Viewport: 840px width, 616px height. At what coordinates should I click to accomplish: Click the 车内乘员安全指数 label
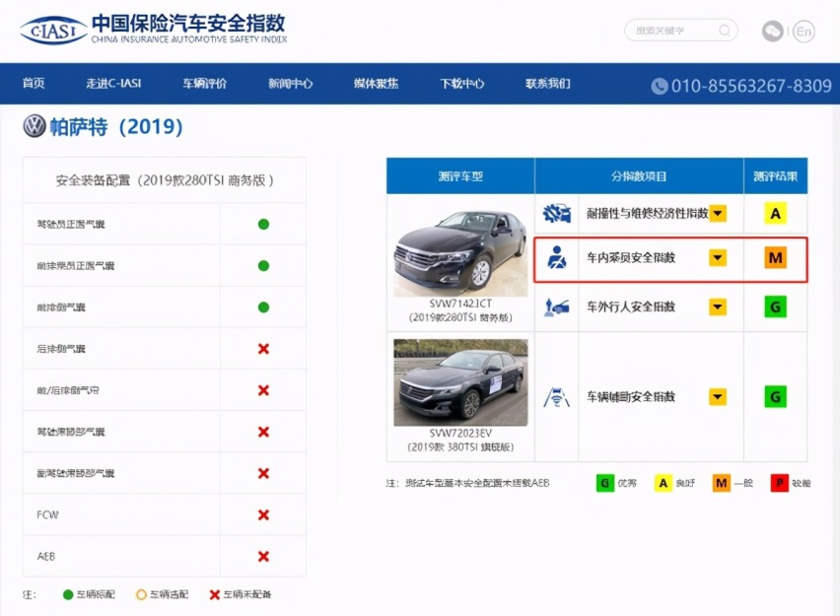(x=631, y=257)
